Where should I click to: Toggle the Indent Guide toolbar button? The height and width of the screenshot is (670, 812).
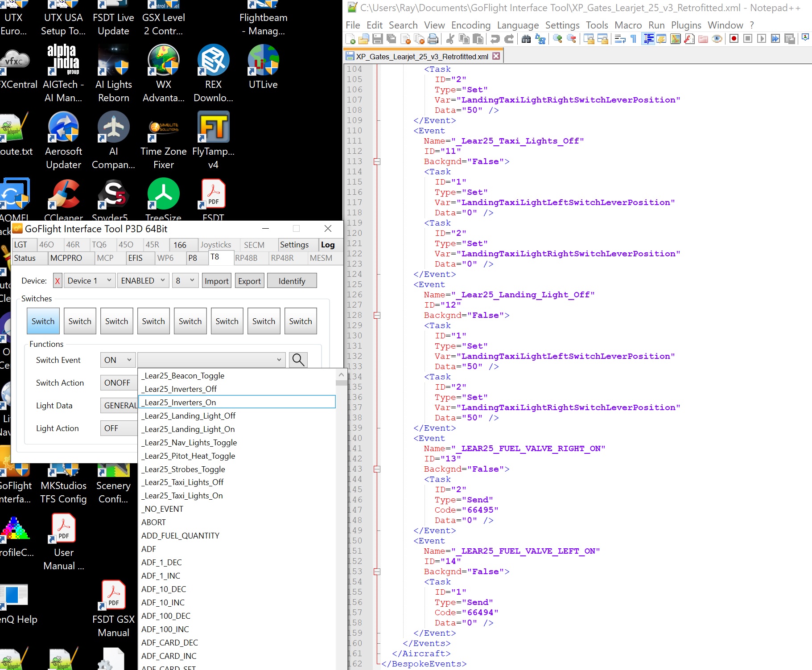point(648,39)
